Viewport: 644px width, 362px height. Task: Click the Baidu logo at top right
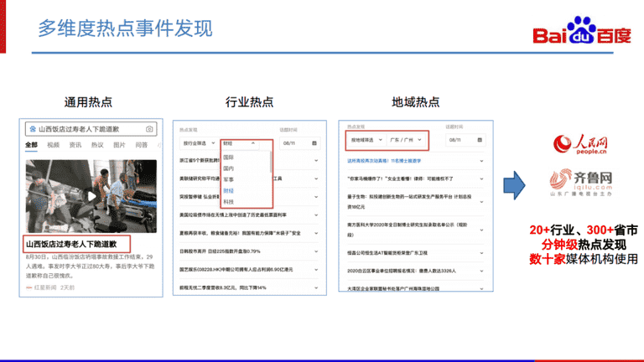click(582, 30)
